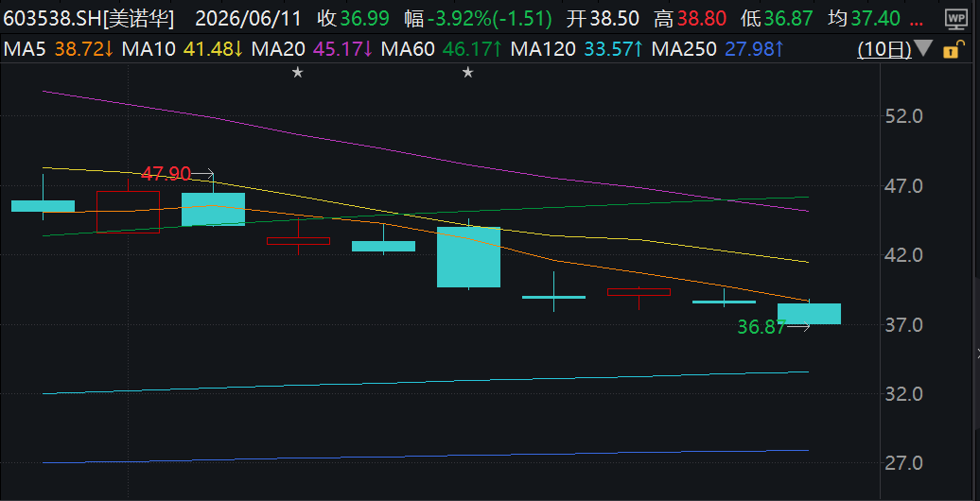Select the MA20 45.17 indicator label
Viewport: 980px width, 501px height.
[x=312, y=49]
